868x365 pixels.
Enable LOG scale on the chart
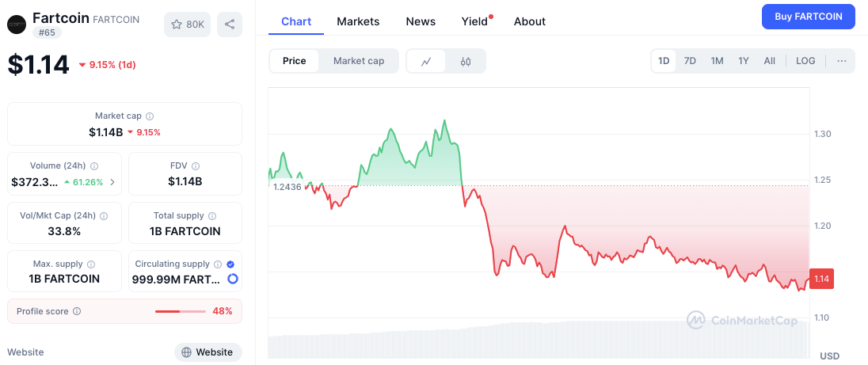click(x=805, y=61)
